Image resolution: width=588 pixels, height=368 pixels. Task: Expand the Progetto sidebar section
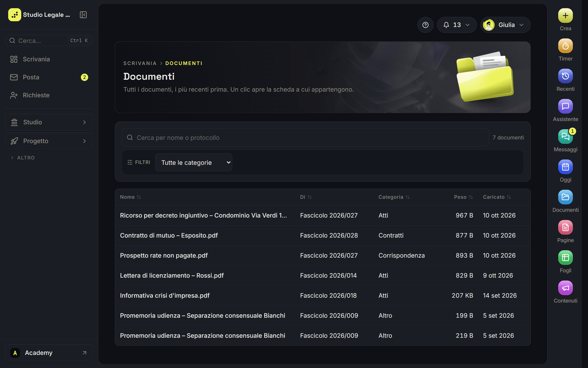point(49,141)
